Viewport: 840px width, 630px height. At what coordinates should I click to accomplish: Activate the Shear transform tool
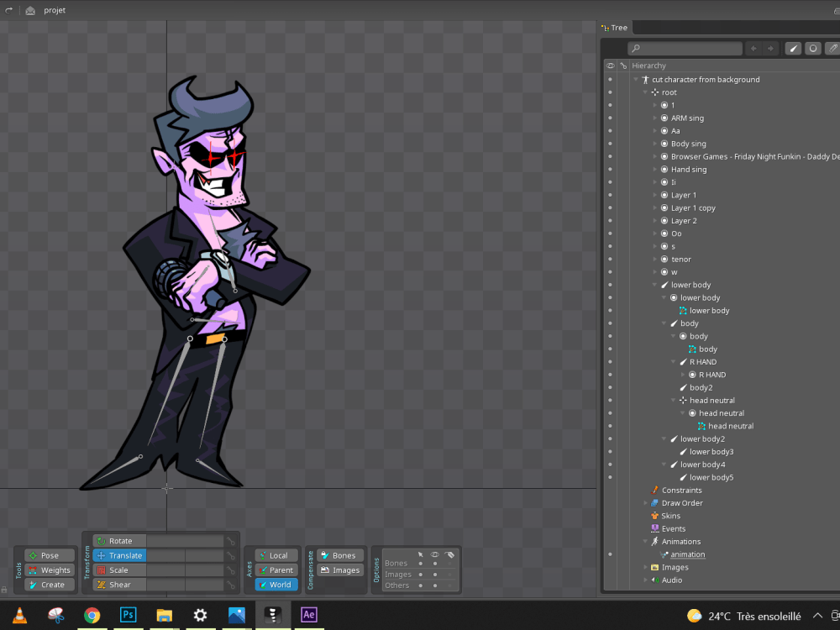tap(118, 585)
